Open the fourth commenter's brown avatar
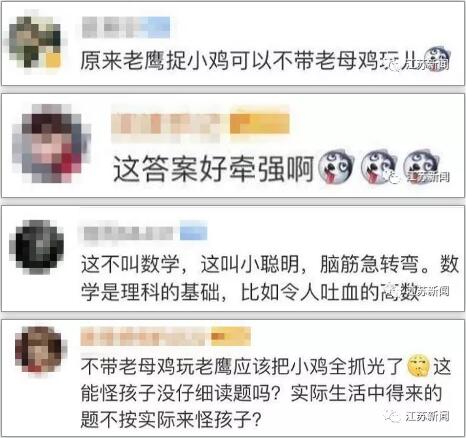 (41, 350)
